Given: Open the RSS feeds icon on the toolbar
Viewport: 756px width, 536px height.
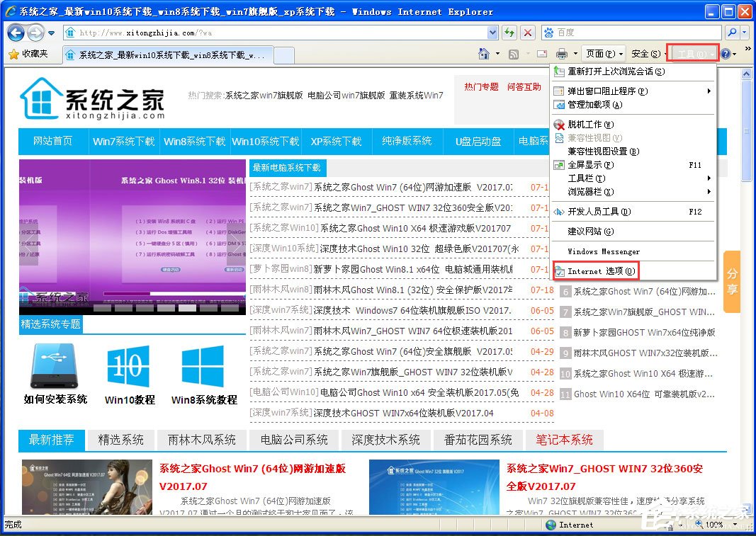Looking at the screenshot, I should [x=512, y=53].
